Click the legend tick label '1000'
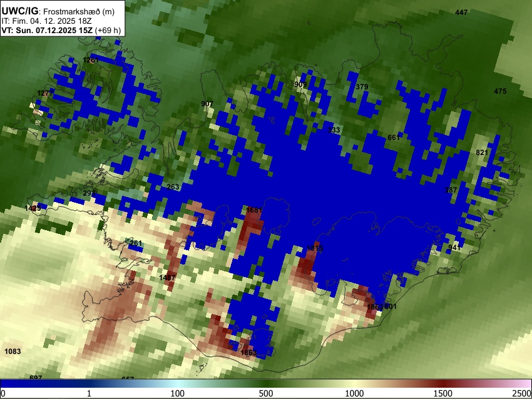Viewport: 532px width, 399px height. click(354, 393)
